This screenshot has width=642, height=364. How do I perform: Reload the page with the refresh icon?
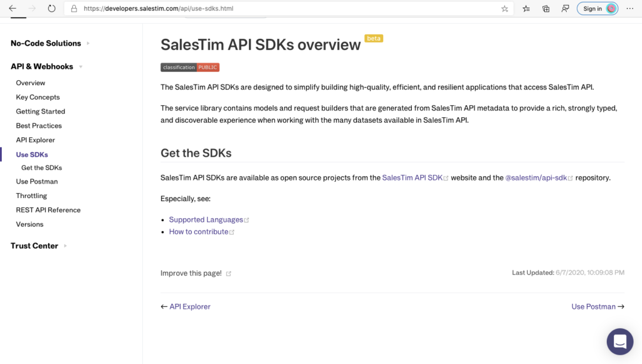click(51, 9)
